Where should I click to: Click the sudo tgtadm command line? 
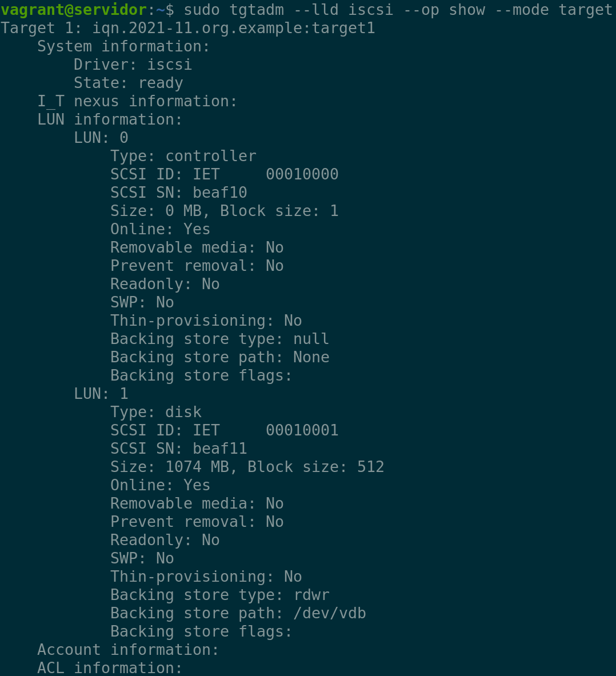[398, 10]
